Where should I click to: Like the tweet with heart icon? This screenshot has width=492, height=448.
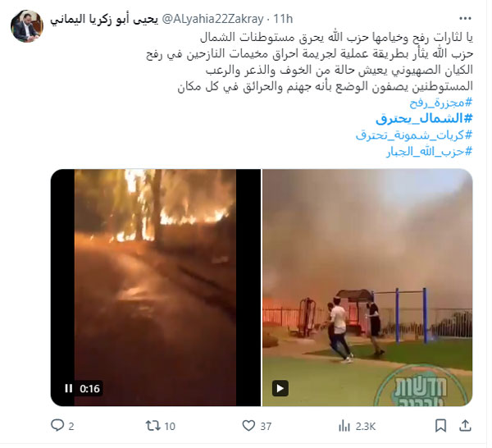[248, 425]
